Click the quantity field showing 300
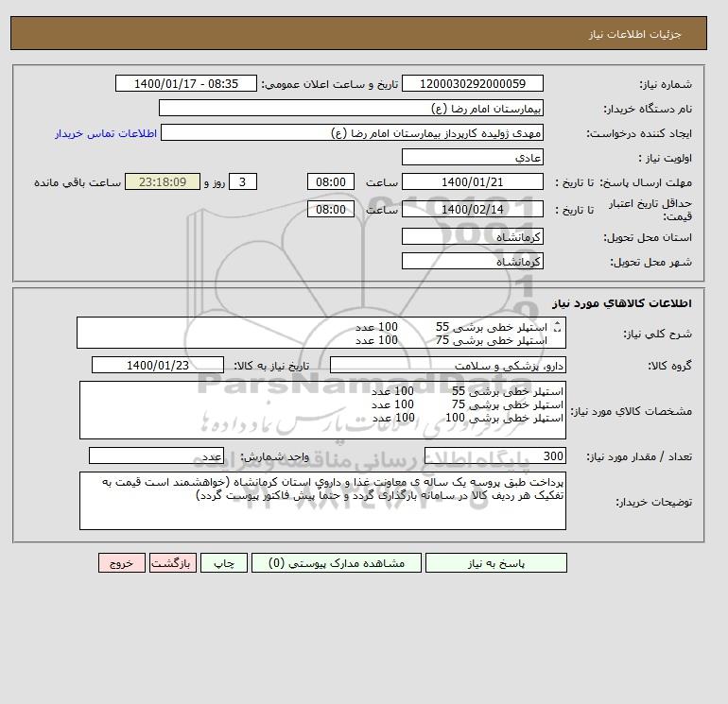 pos(494,455)
